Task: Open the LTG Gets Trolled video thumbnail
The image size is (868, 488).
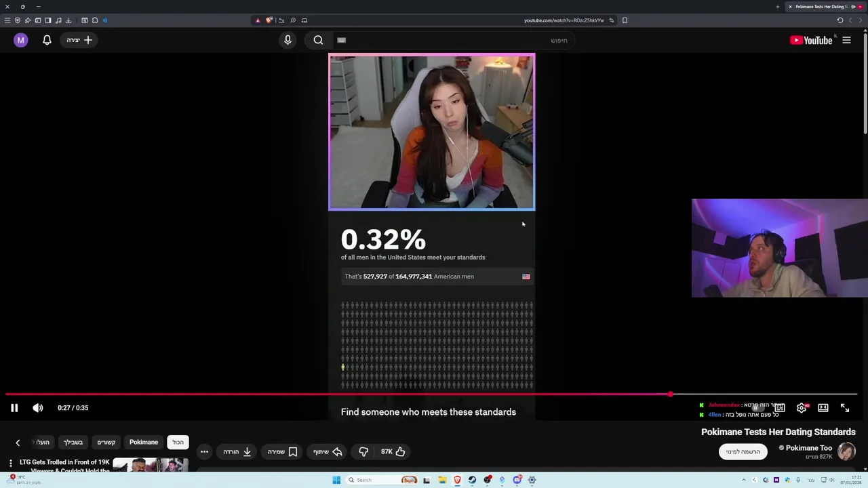Action: 150,465
